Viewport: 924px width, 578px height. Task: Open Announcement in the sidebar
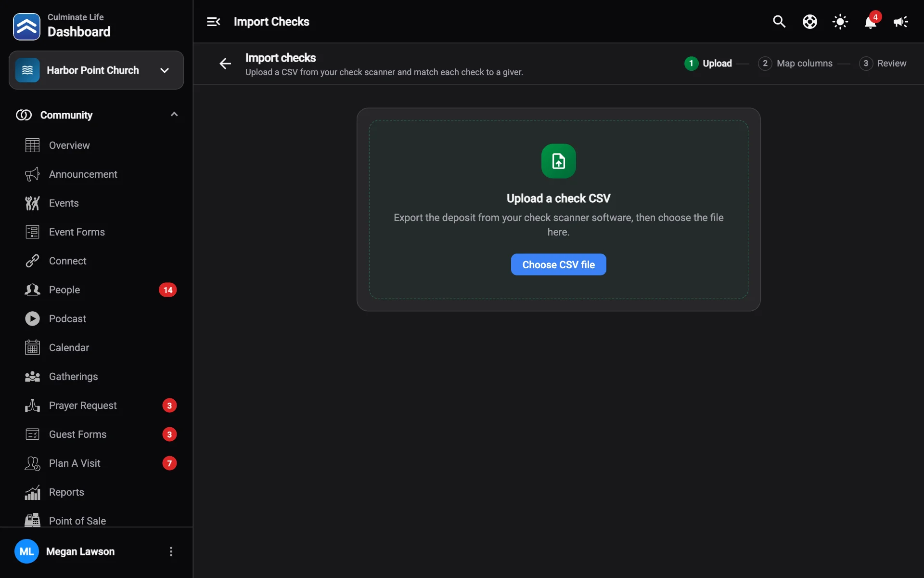pos(83,174)
